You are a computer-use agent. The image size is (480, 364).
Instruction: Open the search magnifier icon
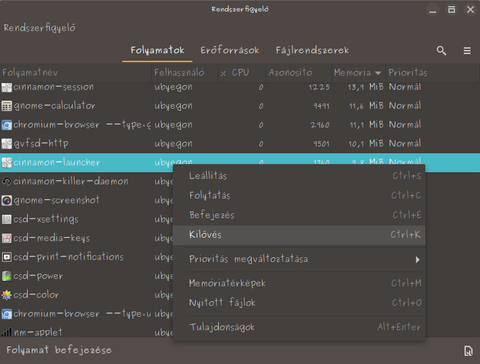(441, 51)
